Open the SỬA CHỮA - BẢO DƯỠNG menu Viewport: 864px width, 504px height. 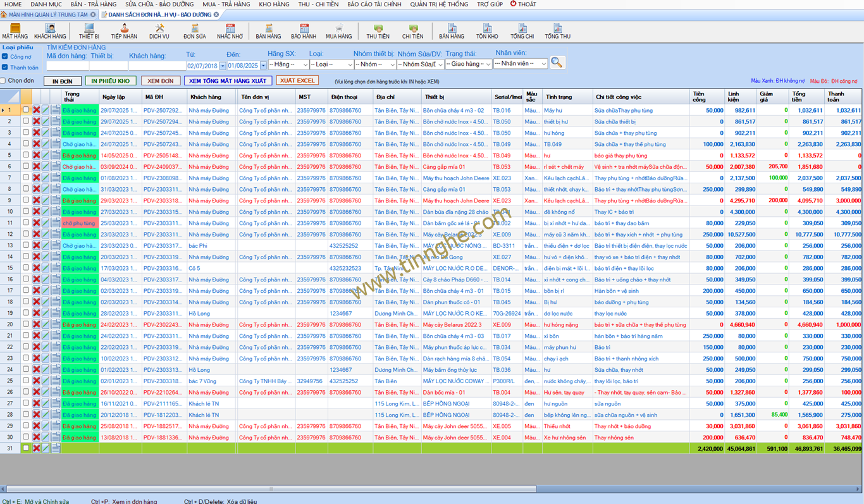[159, 4]
